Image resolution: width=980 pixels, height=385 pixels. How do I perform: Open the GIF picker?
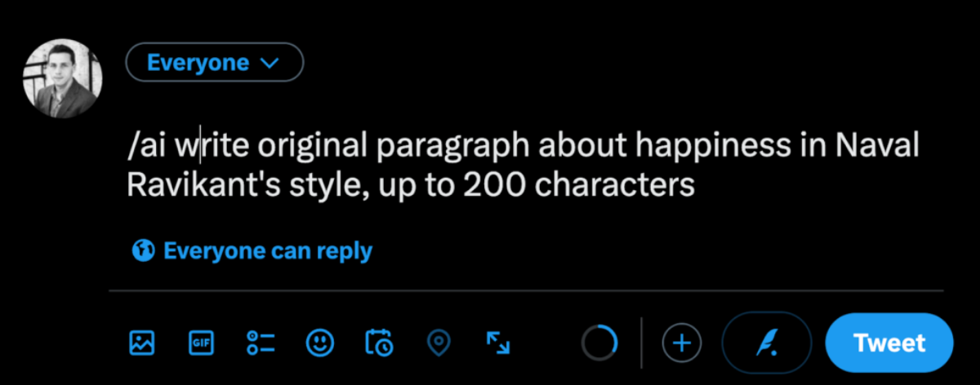[x=200, y=343]
